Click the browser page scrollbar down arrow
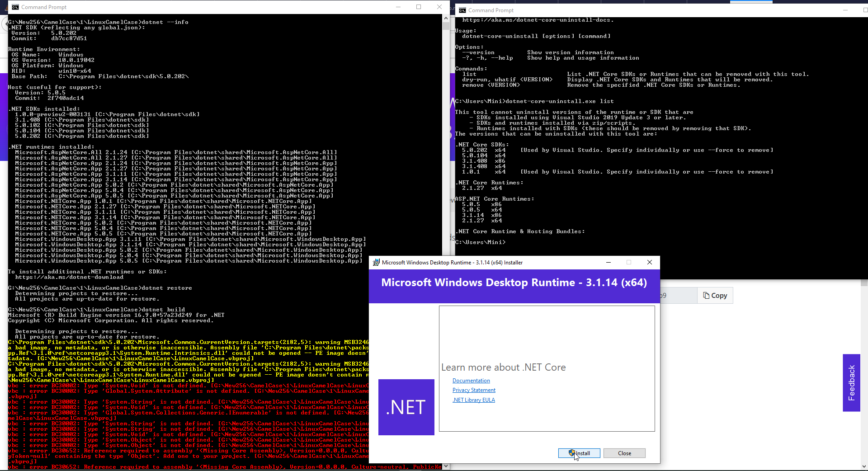The image size is (868, 471). coord(864,466)
